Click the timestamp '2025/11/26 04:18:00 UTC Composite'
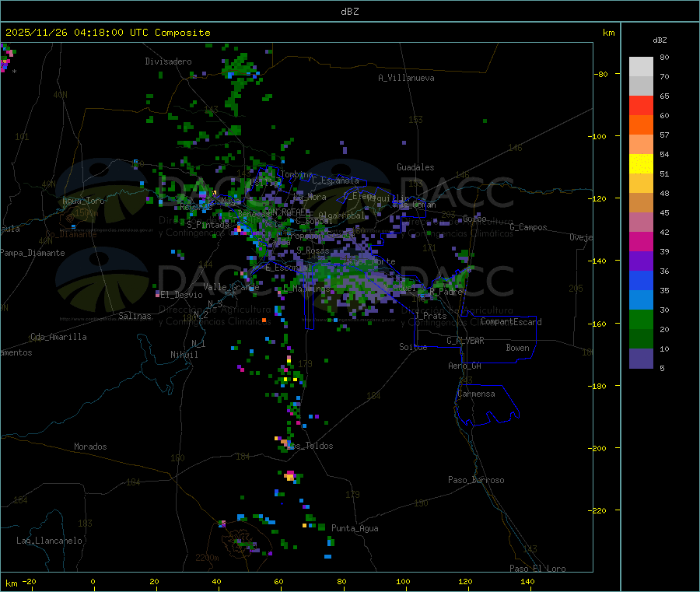 click(x=107, y=33)
